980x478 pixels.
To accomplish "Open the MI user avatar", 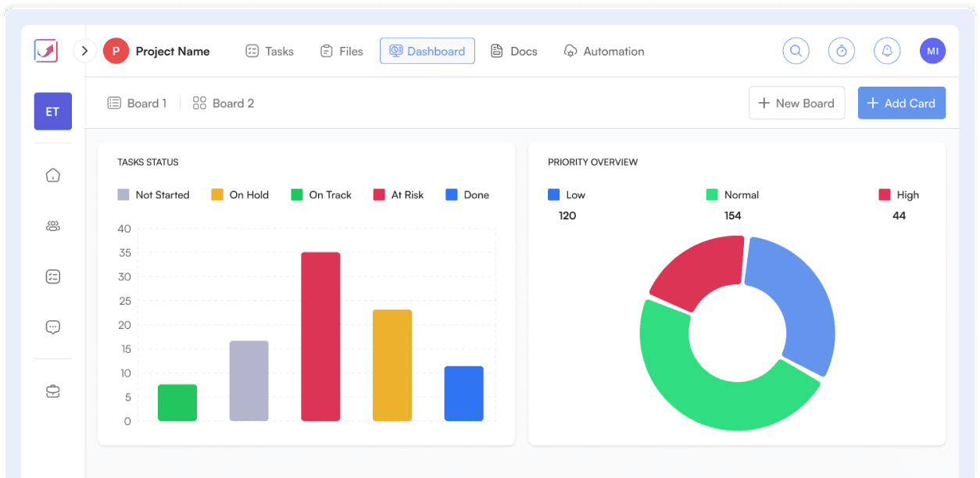I will 933,51.
